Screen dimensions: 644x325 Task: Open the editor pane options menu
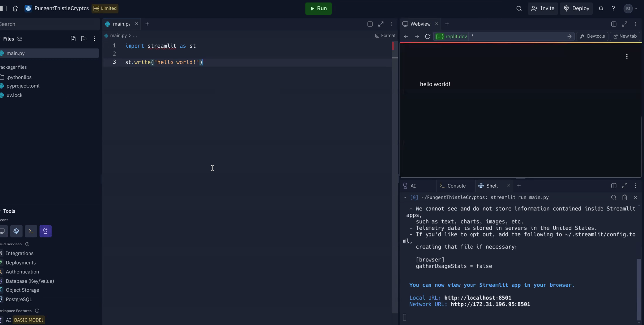391,24
